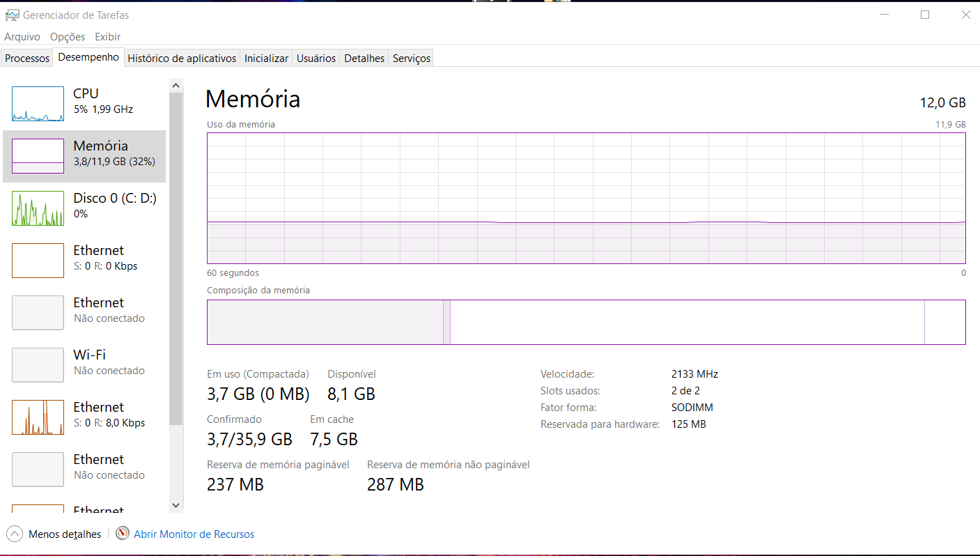
Task: Select the CPU usage graph thumbnail
Action: [38, 104]
